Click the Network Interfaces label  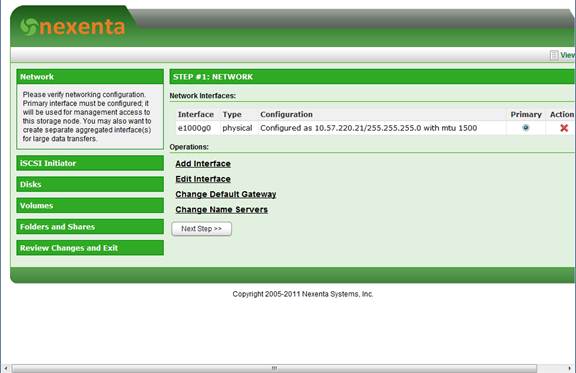(202, 96)
